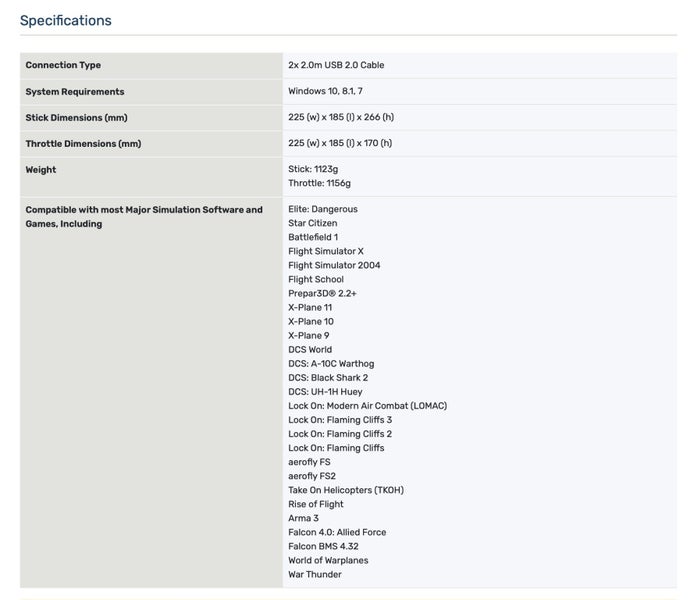Click the 'Throttle: 1156g' value
The width and height of the screenshot is (694, 600).
(319, 183)
